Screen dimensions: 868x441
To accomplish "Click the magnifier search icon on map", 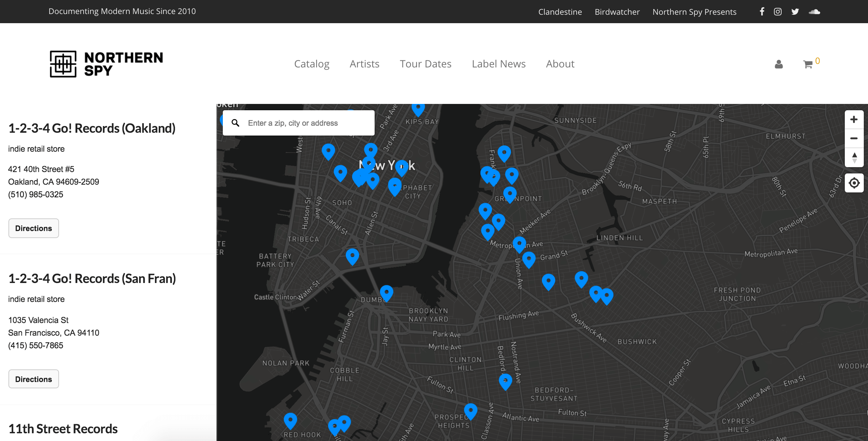I will point(235,123).
